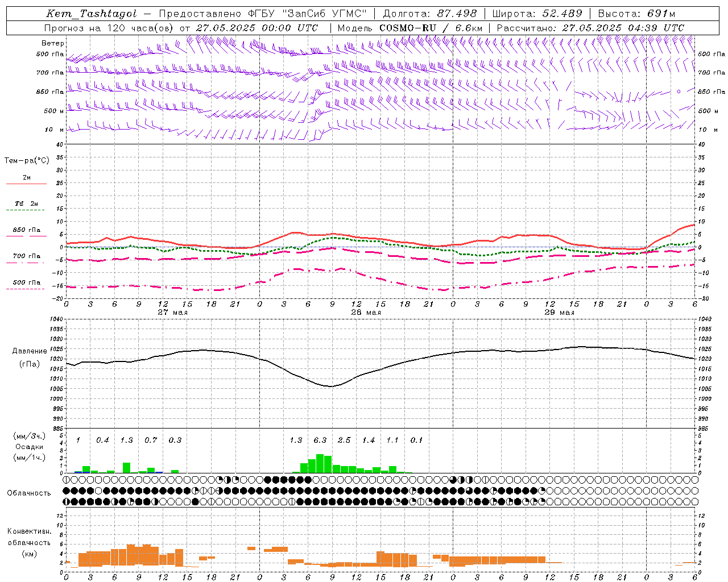
Task: Click the Давление panel label
Action: pos(30,351)
